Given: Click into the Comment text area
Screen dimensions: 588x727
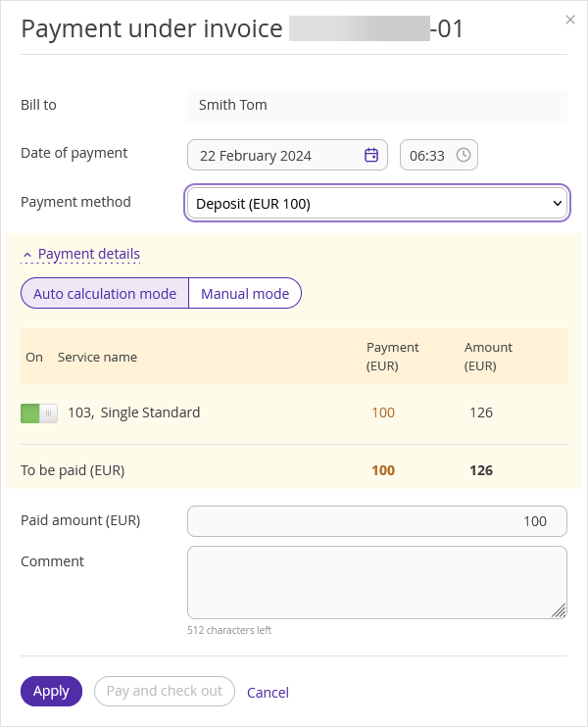Looking at the screenshot, I should coord(377,582).
